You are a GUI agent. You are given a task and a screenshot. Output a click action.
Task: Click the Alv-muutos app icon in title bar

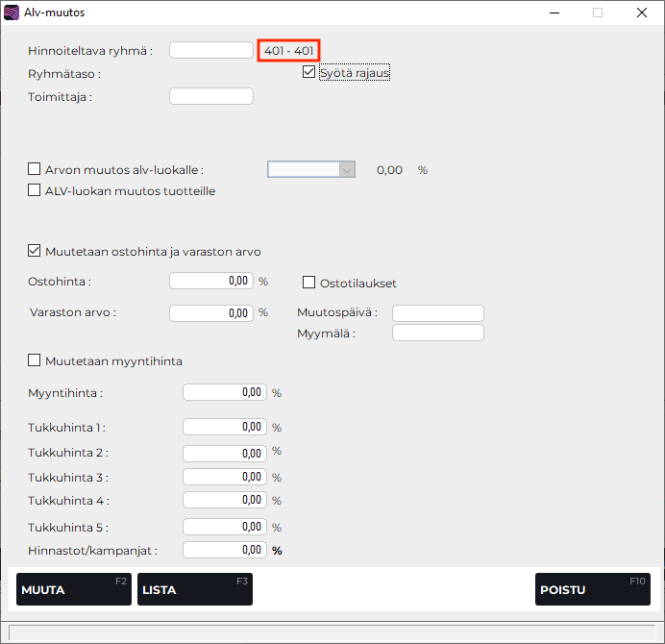coord(12,13)
